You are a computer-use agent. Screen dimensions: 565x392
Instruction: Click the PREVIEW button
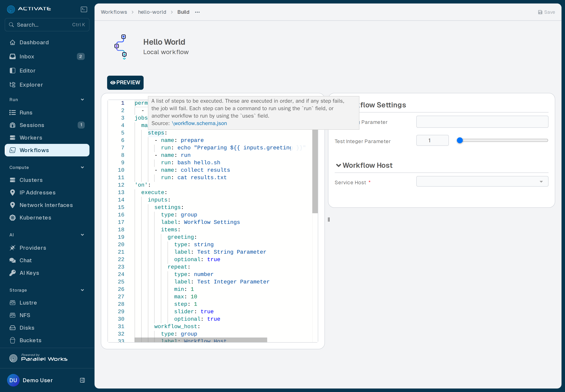(x=125, y=83)
